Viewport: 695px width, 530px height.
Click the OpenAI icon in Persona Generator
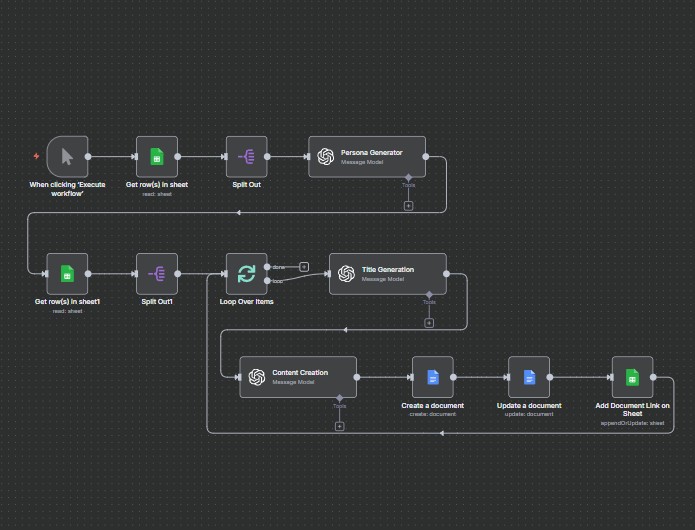click(x=326, y=156)
